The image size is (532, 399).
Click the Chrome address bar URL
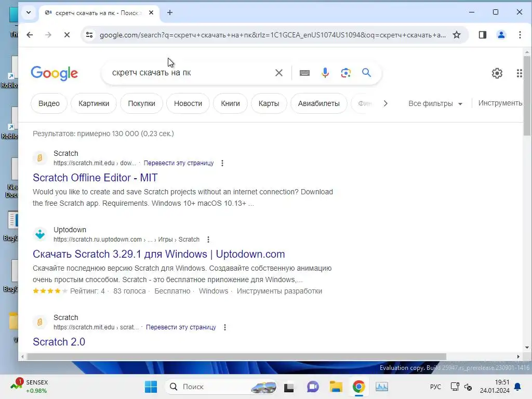[x=272, y=35]
